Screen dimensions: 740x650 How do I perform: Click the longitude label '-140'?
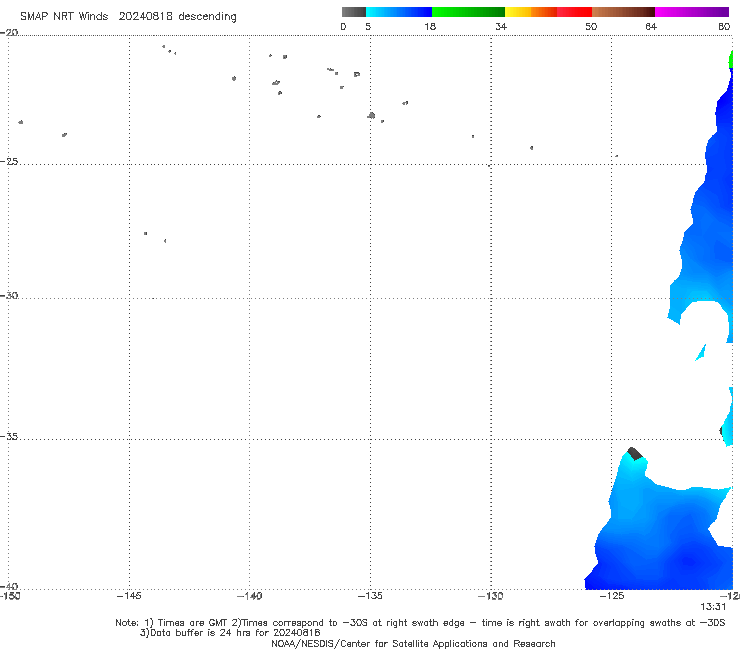click(x=249, y=596)
